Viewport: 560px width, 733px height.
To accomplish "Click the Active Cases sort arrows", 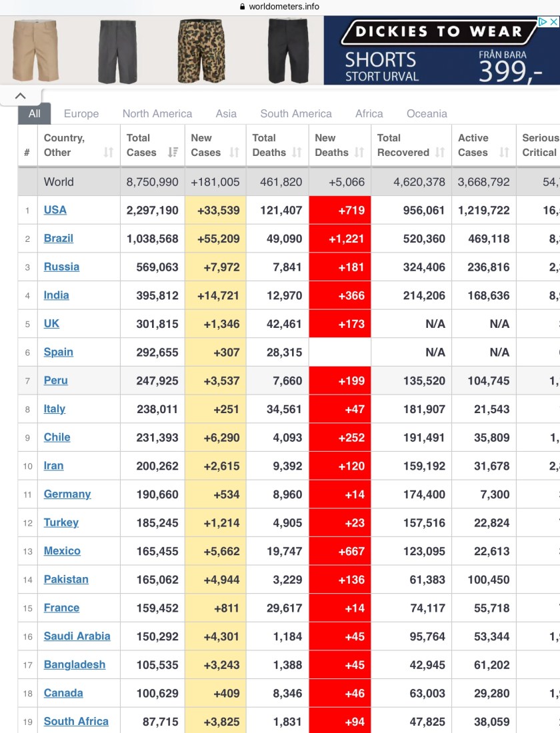I will [x=504, y=153].
